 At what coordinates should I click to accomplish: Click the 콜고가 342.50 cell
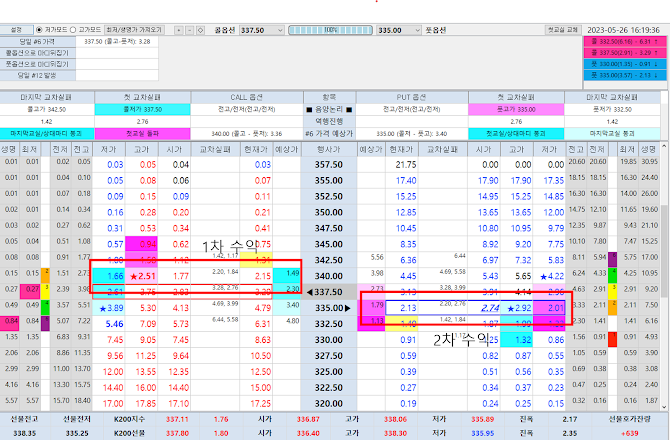(x=47, y=109)
